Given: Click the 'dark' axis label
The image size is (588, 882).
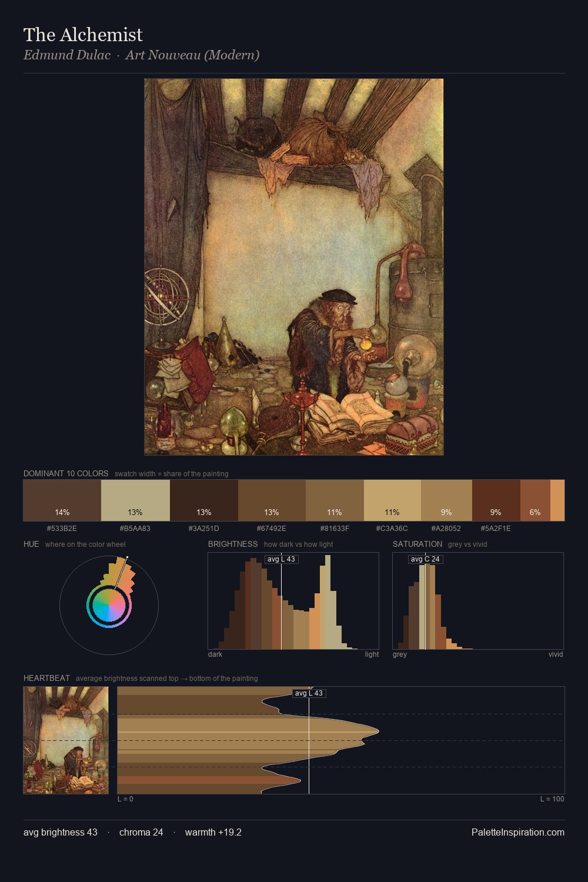Looking at the screenshot, I should pos(215,654).
